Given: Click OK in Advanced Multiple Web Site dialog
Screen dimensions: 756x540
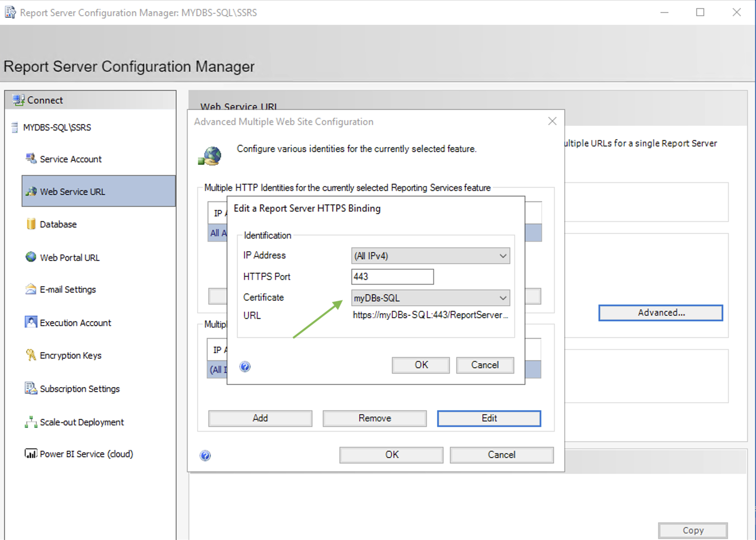Looking at the screenshot, I should click(x=392, y=455).
